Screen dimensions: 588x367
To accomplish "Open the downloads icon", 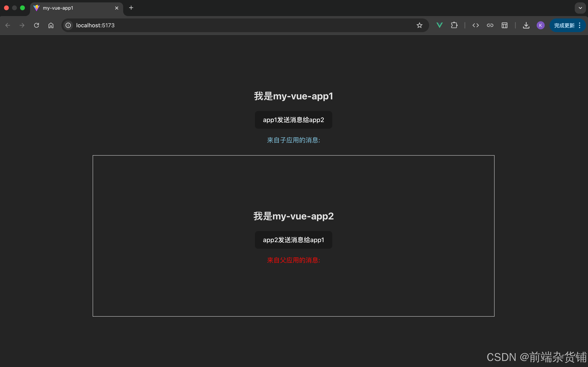I will pyautogui.click(x=526, y=25).
